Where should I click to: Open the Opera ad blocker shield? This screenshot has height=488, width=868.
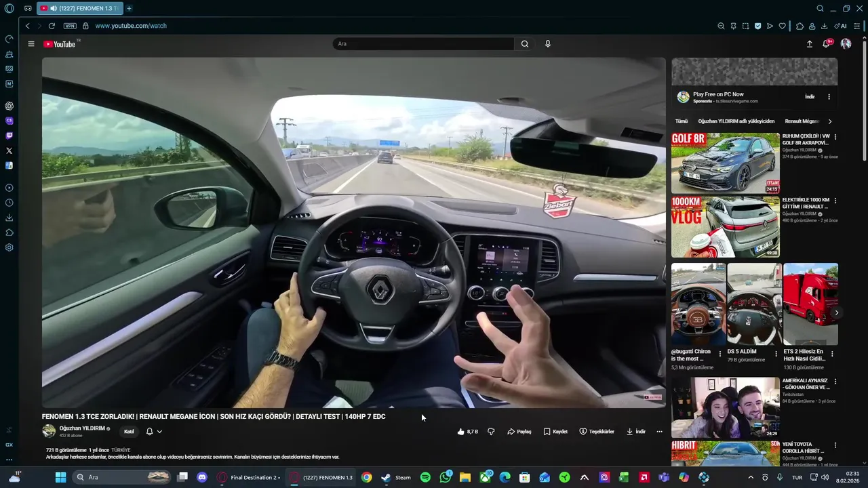(x=757, y=26)
